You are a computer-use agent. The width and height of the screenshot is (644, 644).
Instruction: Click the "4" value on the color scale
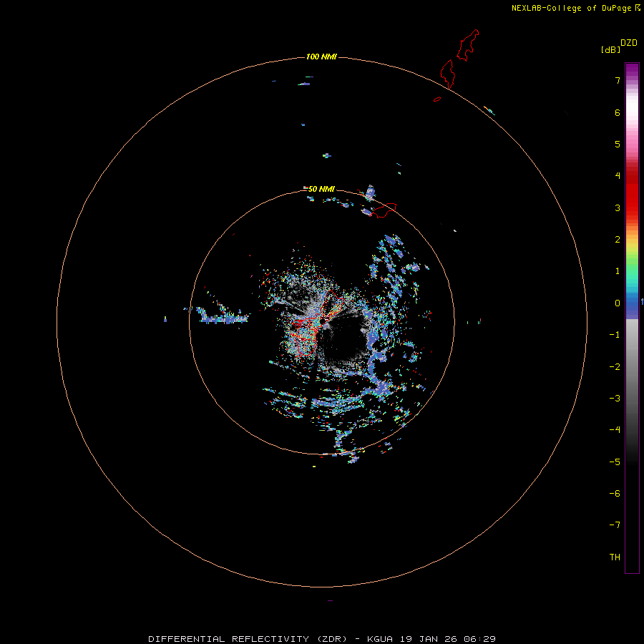(x=618, y=176)
